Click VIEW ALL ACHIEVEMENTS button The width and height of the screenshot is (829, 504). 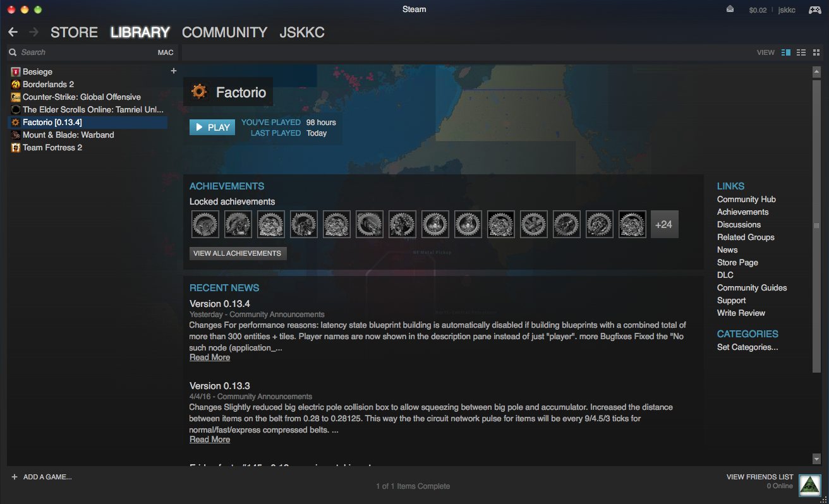tap(238, 253)
